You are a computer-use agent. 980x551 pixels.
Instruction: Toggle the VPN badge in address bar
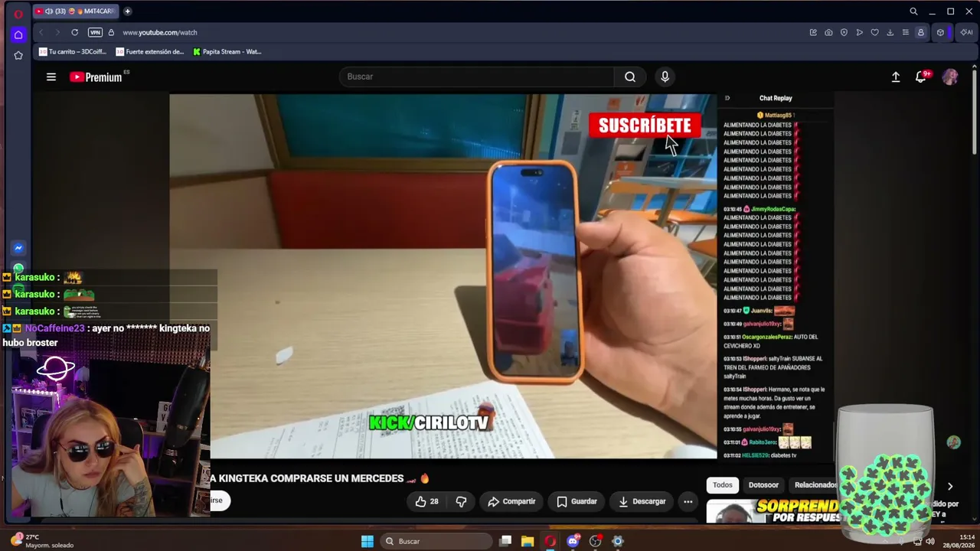(95, 32)
